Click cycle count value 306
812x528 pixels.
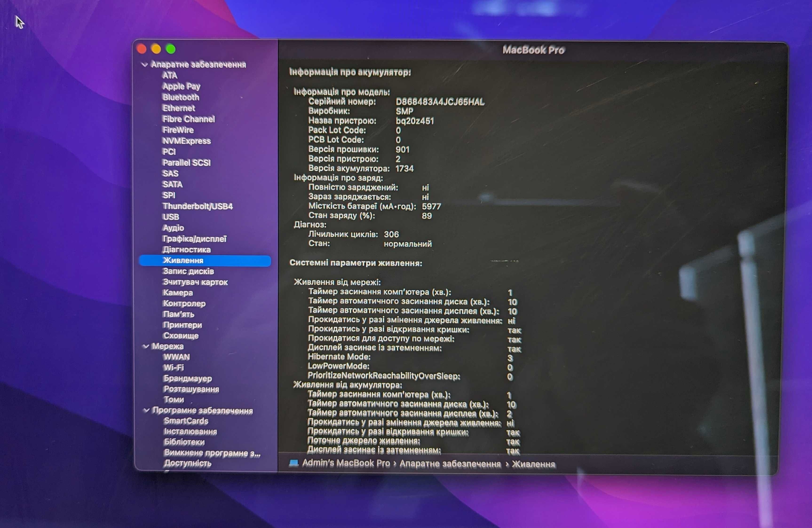click(x=391, y=235)
